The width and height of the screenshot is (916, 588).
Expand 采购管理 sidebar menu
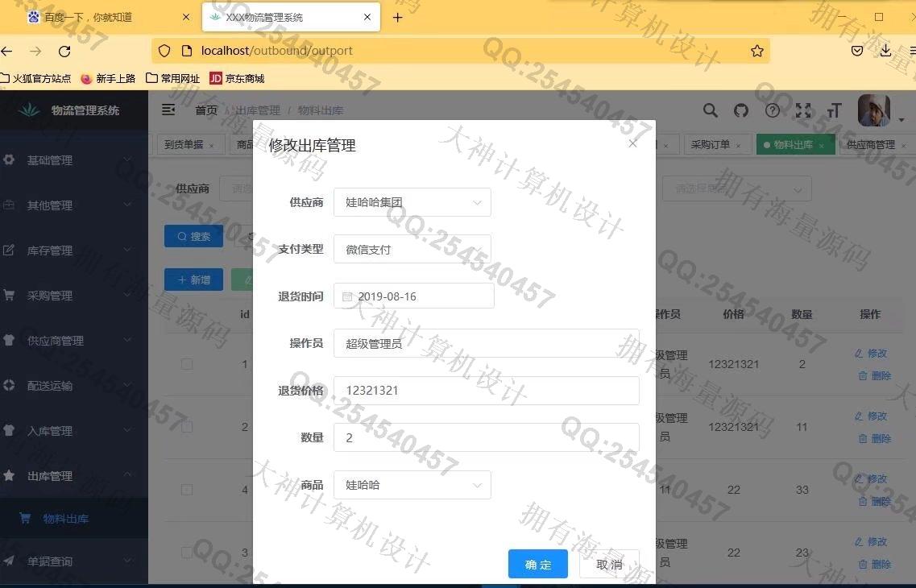click(x=73, y=296)
